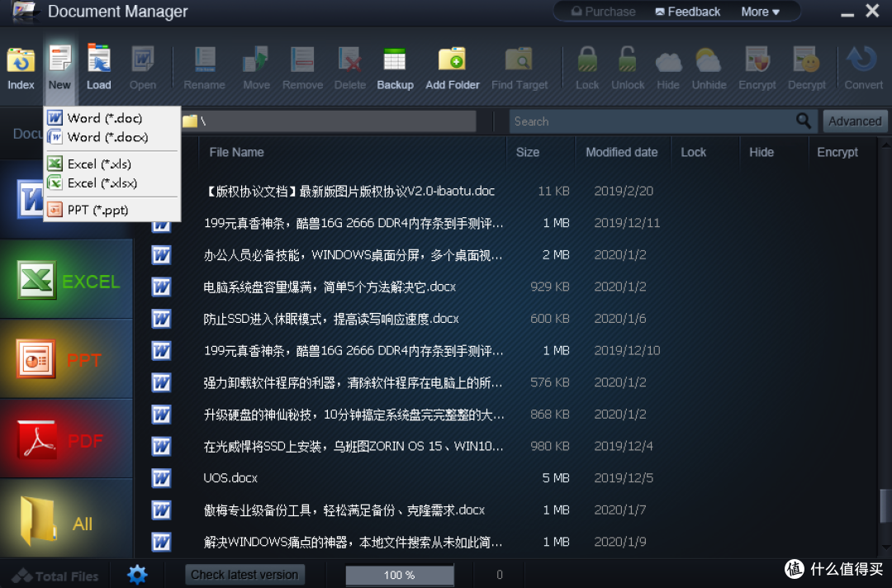
Task: Sort by the Modified date column header
Action: (622, 153)
